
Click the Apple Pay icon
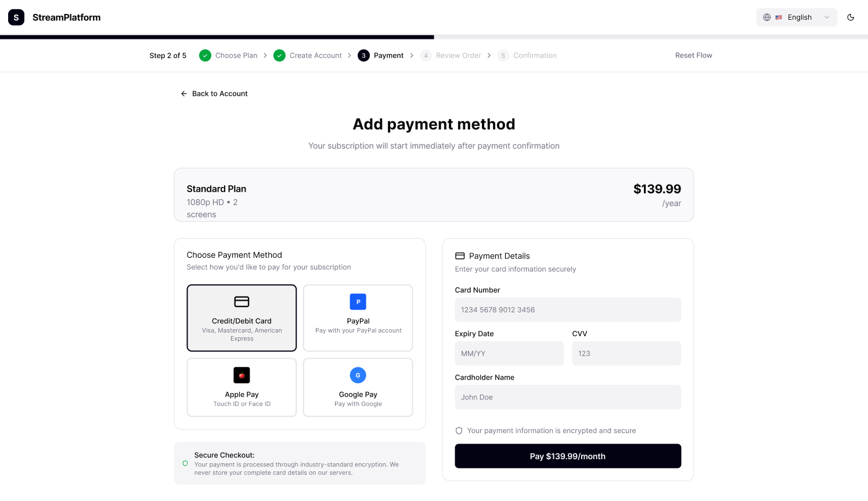[242, 375]
